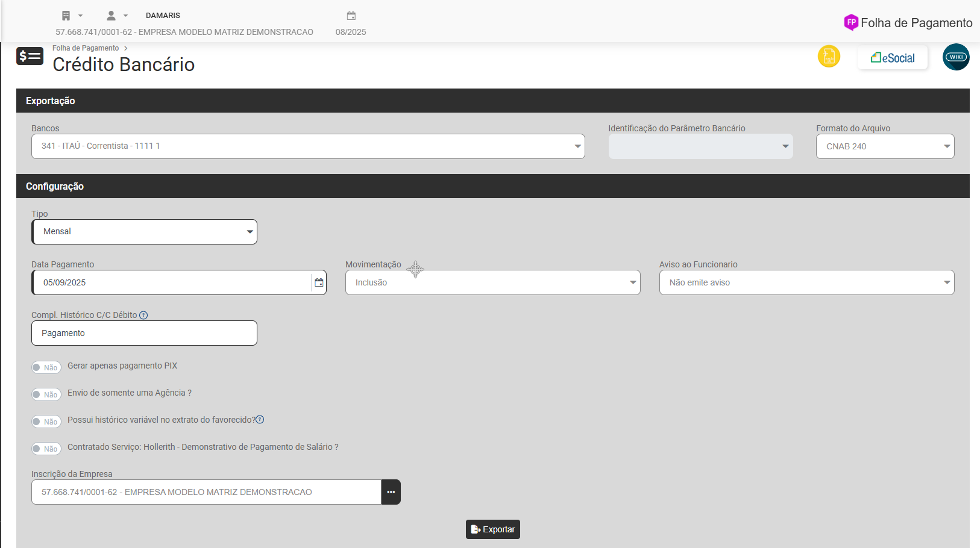
Task: Click the Exportar button
Action: [x=493, y=529]
